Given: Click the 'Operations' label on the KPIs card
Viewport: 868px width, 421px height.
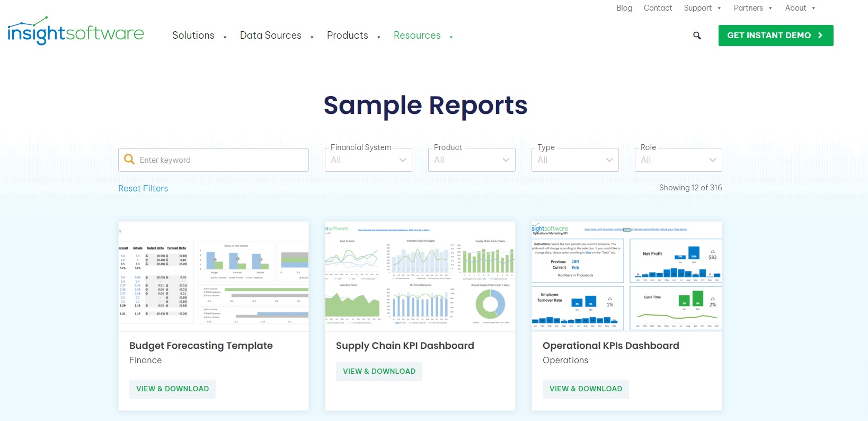Looking at the screenshot, I should click(x=565, y=360).
